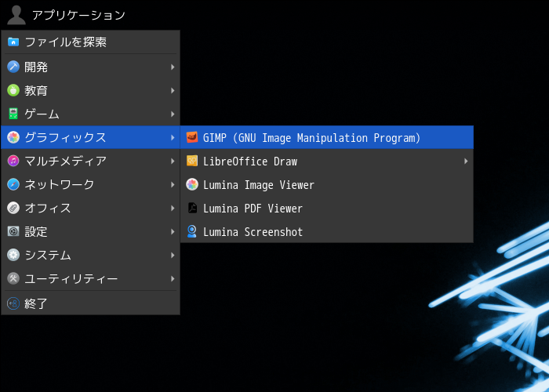Click the green handheld ゲーム icon
Viewport: 549px width, 392px height.
pyautogui.click(x=13, y=114)
